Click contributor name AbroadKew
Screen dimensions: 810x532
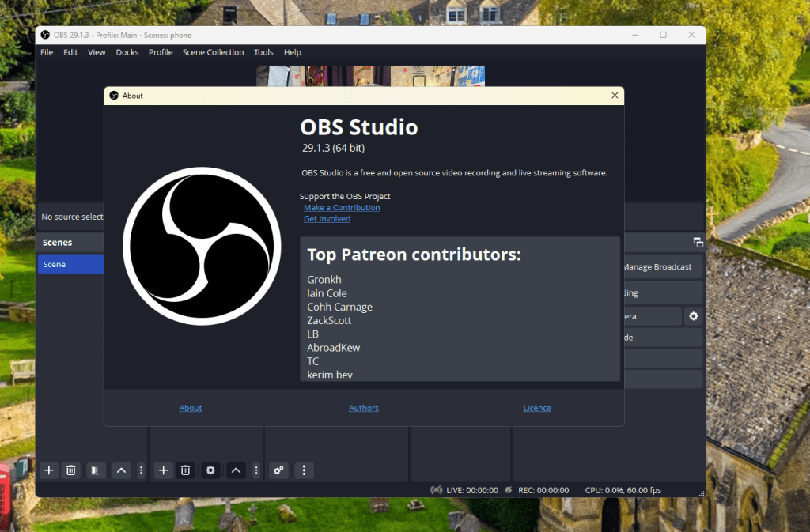point(333,348)
